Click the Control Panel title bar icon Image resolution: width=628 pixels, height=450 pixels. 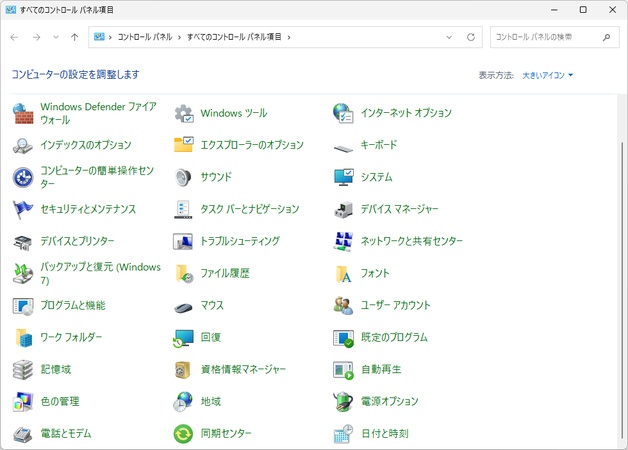(11, 10)
